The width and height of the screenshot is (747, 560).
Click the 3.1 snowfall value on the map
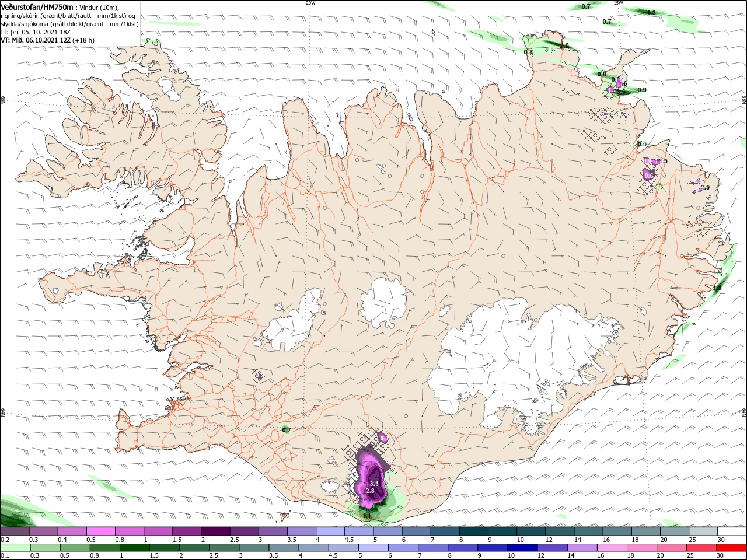[x=374, y=484]
